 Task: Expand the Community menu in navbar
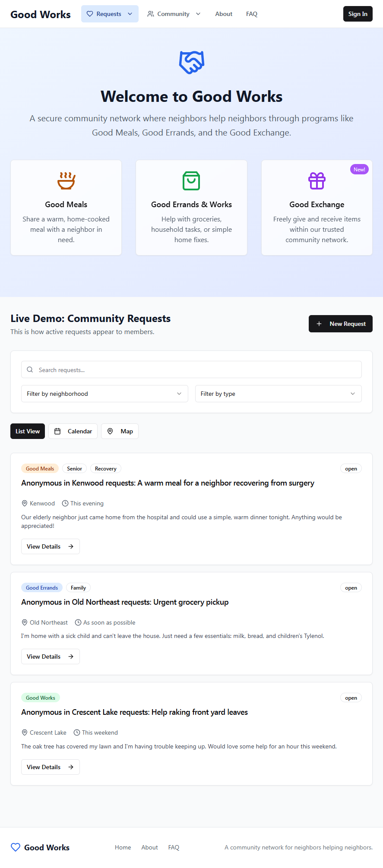click(x=174, y=14)
